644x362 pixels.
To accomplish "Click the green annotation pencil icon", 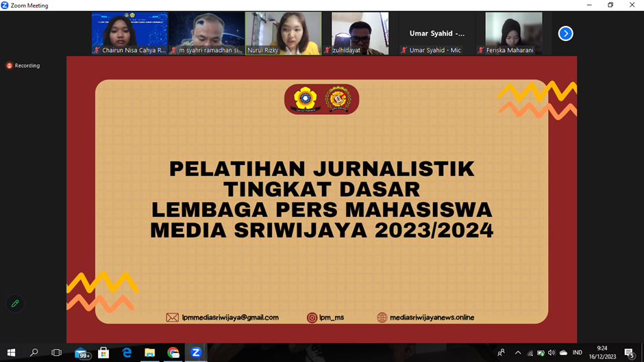I will coord(15,303).
